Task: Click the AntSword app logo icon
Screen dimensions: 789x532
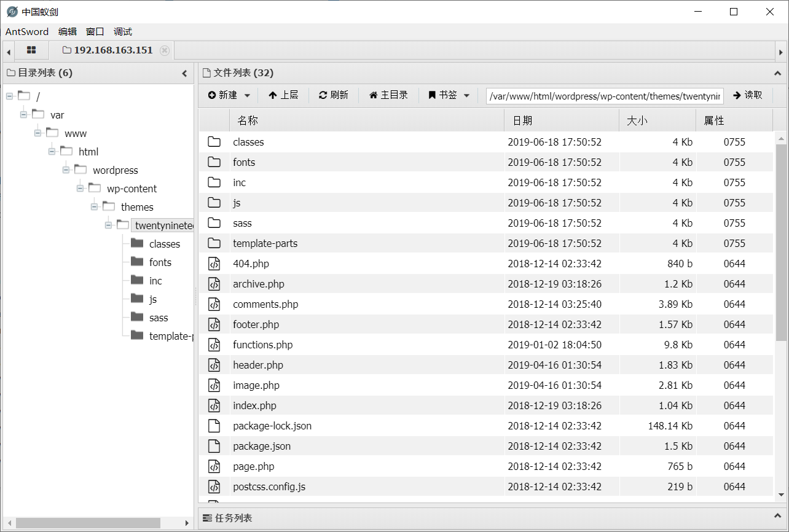Action: tap(12, 12)
